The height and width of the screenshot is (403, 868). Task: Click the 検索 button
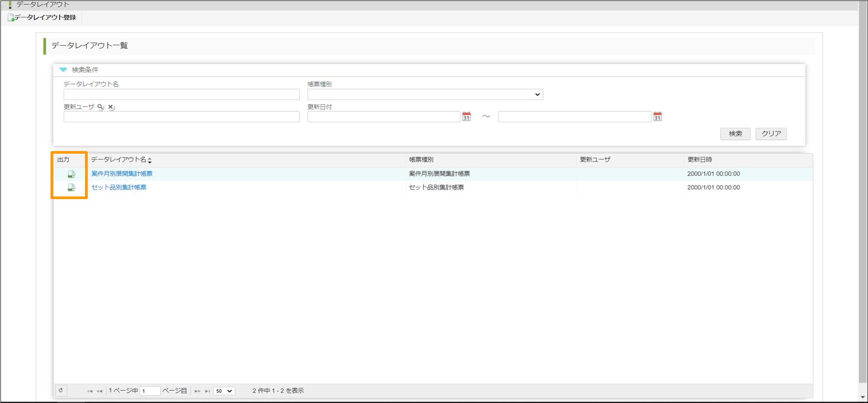point(735,134)
